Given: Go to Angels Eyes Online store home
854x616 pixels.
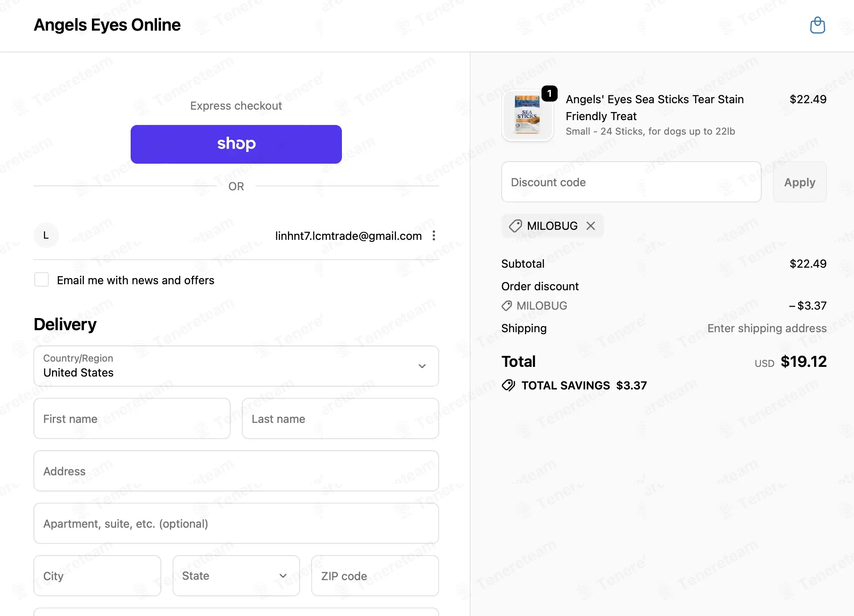Looking at the screenshot, I should coord(107,25).
